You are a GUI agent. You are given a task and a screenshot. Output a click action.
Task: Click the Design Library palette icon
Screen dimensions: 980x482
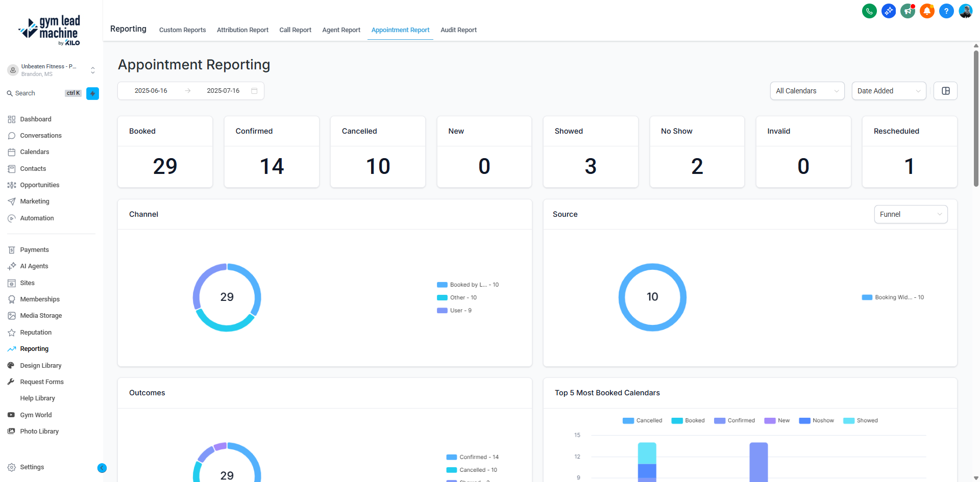pos(11,366)
